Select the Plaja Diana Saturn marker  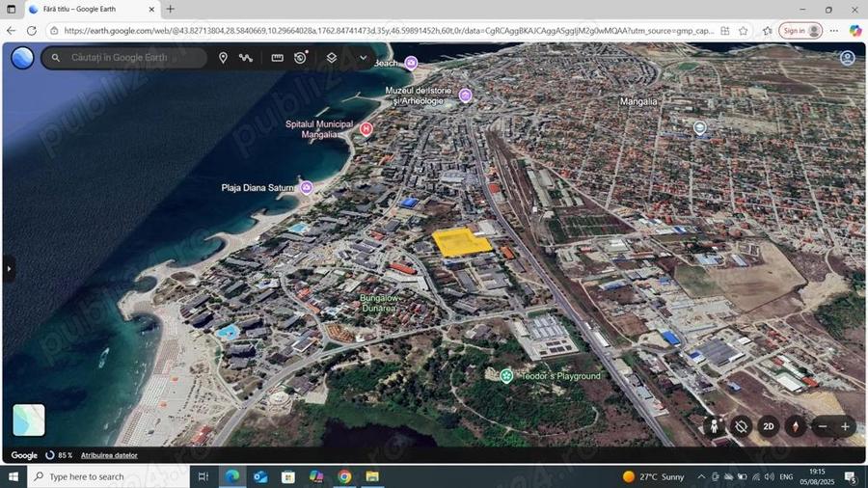pyautogui.click(x=306, y=187)
